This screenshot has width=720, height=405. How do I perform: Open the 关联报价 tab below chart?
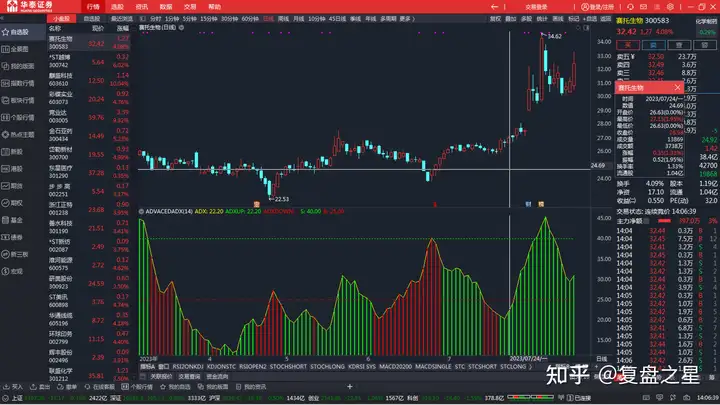[161, 377]
